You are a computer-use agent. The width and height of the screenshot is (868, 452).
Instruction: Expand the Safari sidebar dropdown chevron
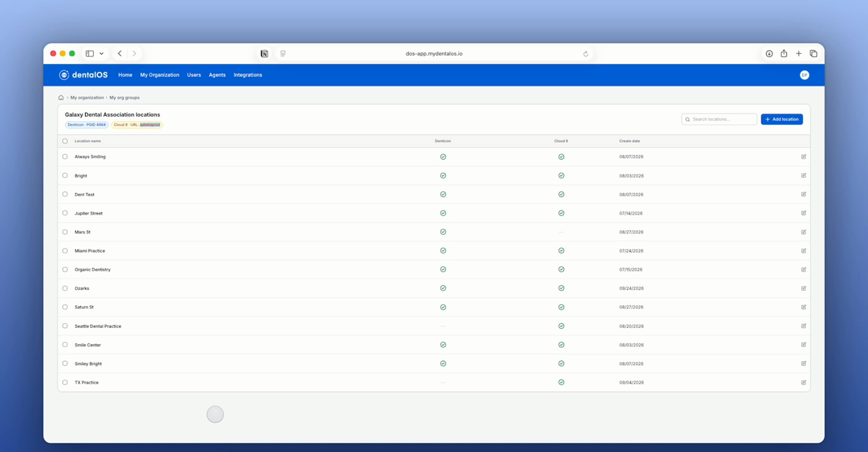(102, 54)
